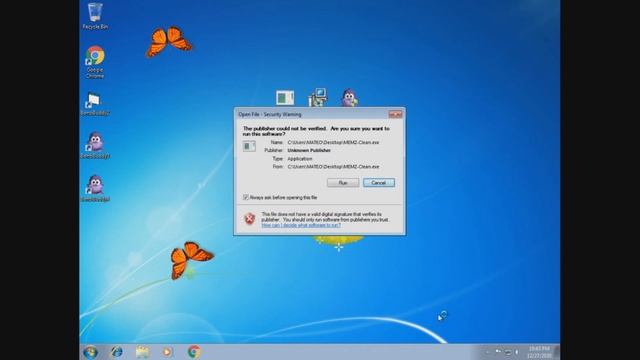The height and width of the screenshot is (360, 640).
Task: Click the red shield warning icon in dialog
Action: click(249, 219)
